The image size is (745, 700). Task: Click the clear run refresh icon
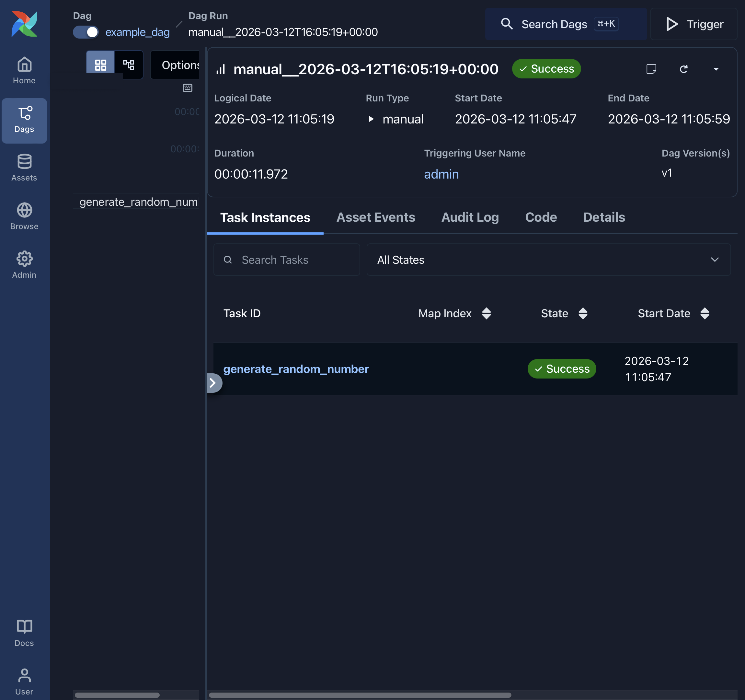point(683,69)
